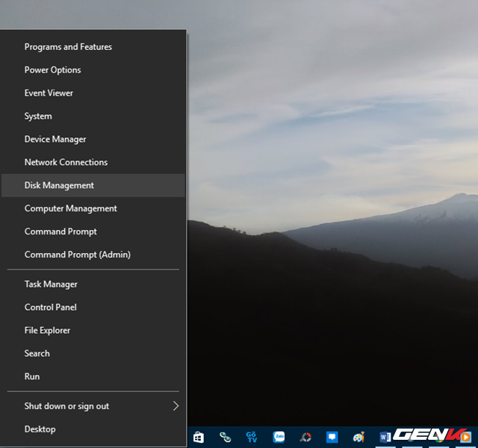The image size is (478, 448).
Task: Launch Command Prompt (Admin)
Action: (x=77, y=255)
